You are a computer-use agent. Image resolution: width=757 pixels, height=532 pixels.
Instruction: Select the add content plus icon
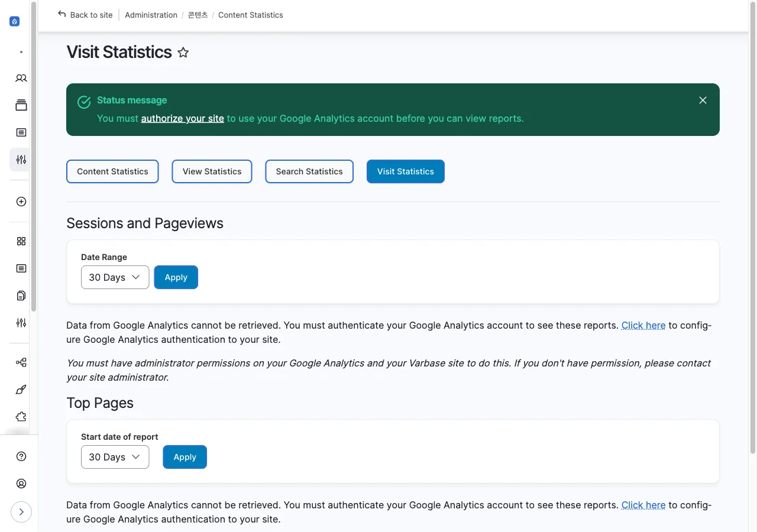point(21,201)
